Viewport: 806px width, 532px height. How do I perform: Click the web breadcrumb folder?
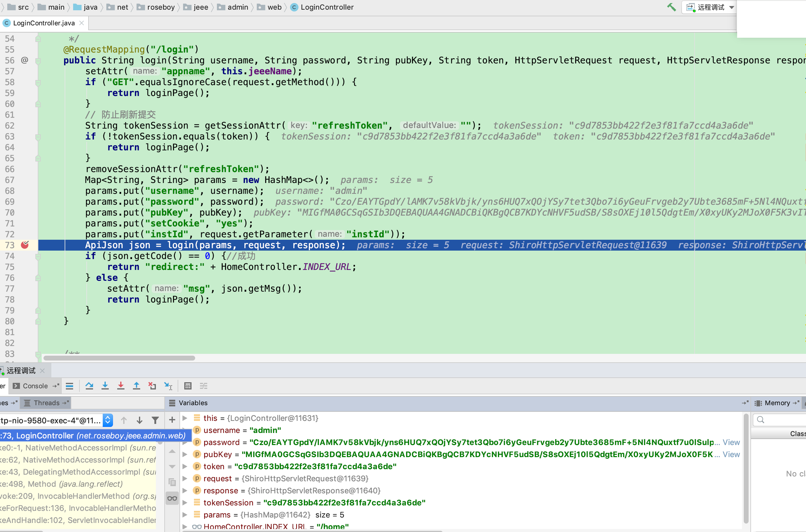coord(269,7)
